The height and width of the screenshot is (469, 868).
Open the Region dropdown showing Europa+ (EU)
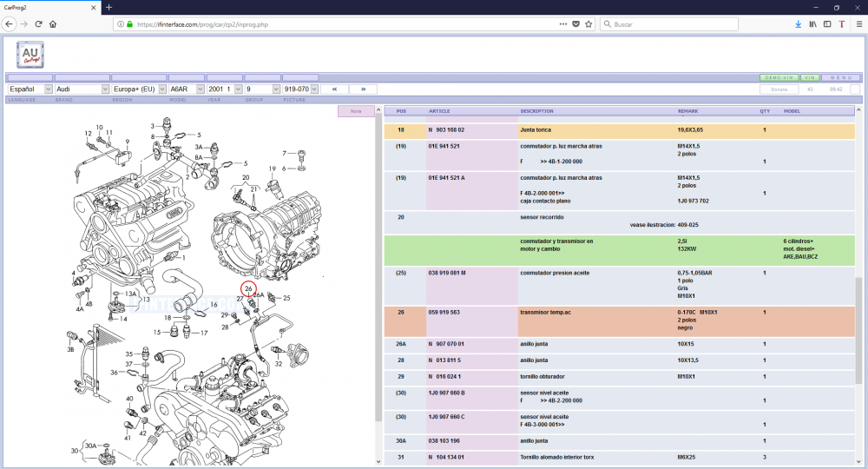(x=139, y=89)
